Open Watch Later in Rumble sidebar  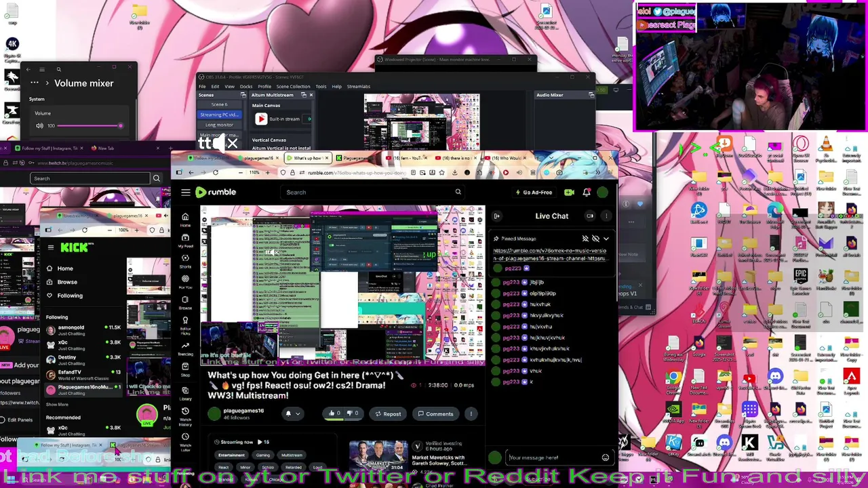[184, 442]
